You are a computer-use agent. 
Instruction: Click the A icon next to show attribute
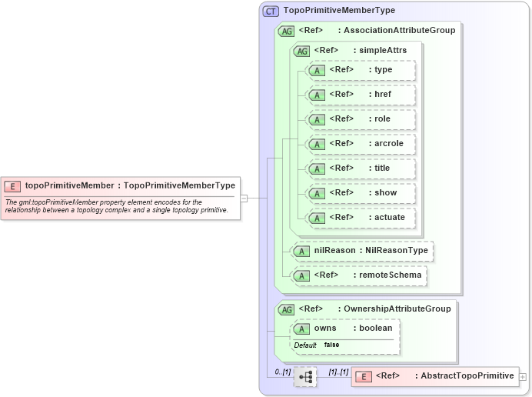(317, 194)
